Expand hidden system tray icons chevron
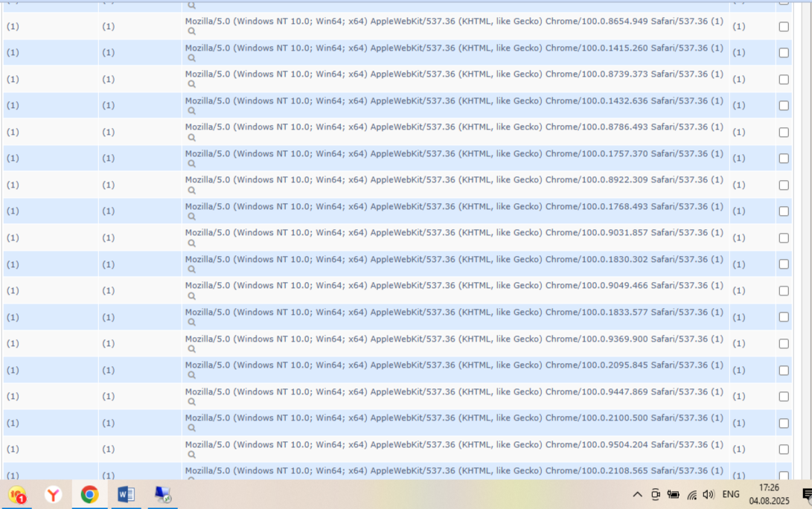The image size is (812, 509). [x=638, y=495]
